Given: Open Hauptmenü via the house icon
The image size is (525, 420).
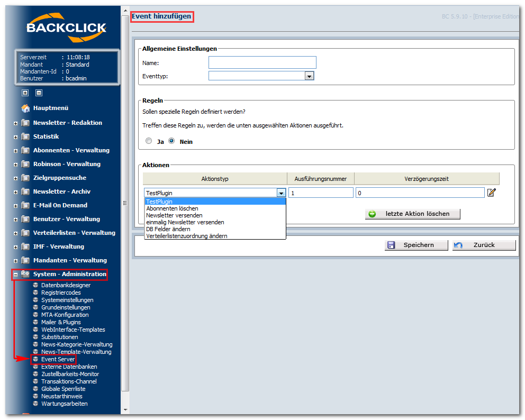Looking at the screenshot, I should (x=25, y=108).
